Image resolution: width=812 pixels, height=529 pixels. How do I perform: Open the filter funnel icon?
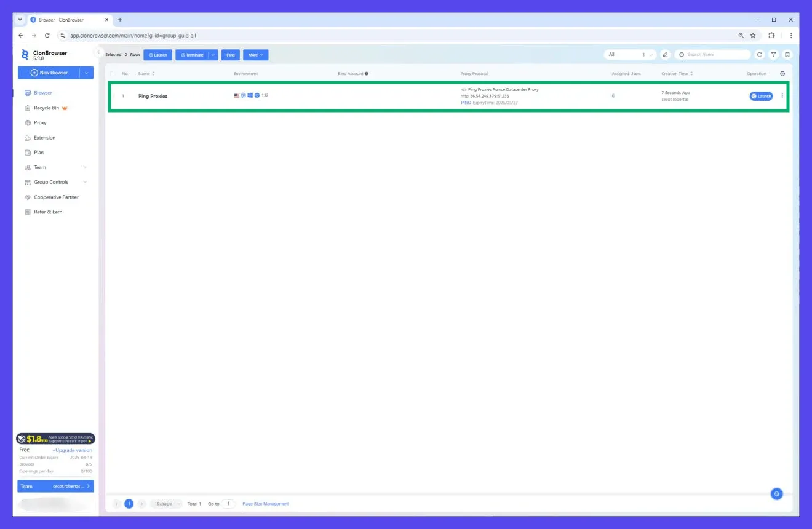[x=774, y=55]
